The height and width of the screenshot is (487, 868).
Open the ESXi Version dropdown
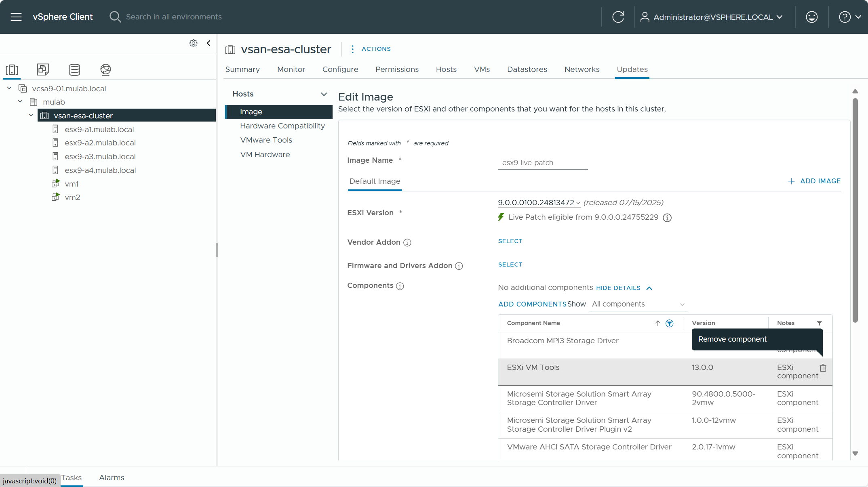pyautogui.click(x=539, y=203)
